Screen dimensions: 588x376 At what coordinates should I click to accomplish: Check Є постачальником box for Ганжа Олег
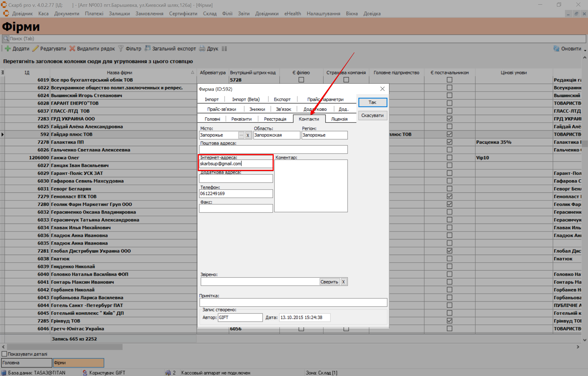[449, 158]
